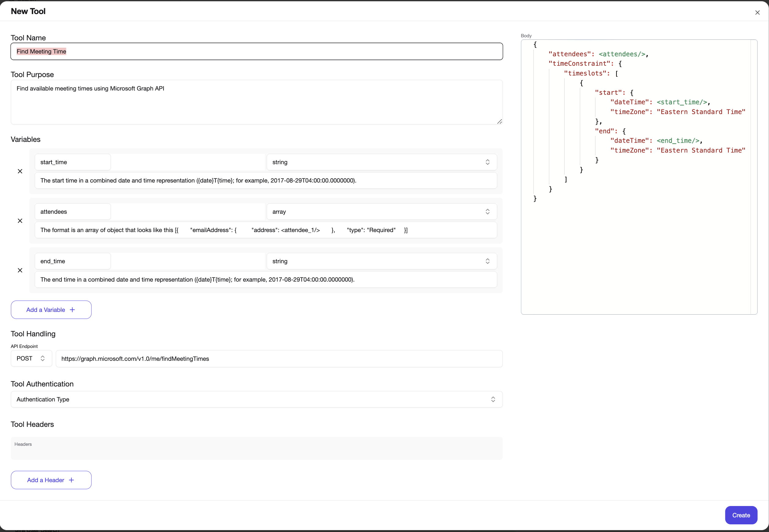This screenshot has height=532, width=769.
Task: Click the Create button
Action: (741, 515)
